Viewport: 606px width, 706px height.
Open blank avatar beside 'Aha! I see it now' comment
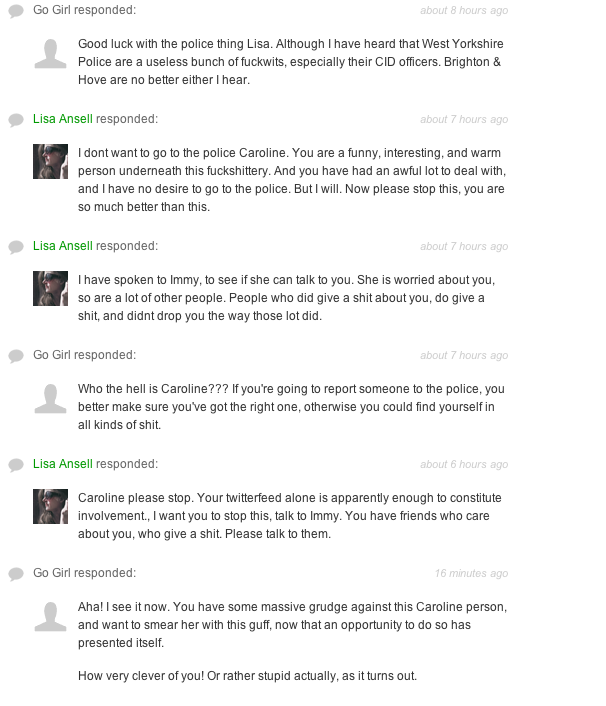point(50,615)
